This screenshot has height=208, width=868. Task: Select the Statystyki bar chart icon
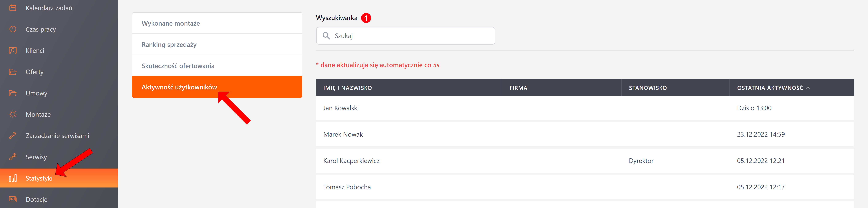point(13,178)
